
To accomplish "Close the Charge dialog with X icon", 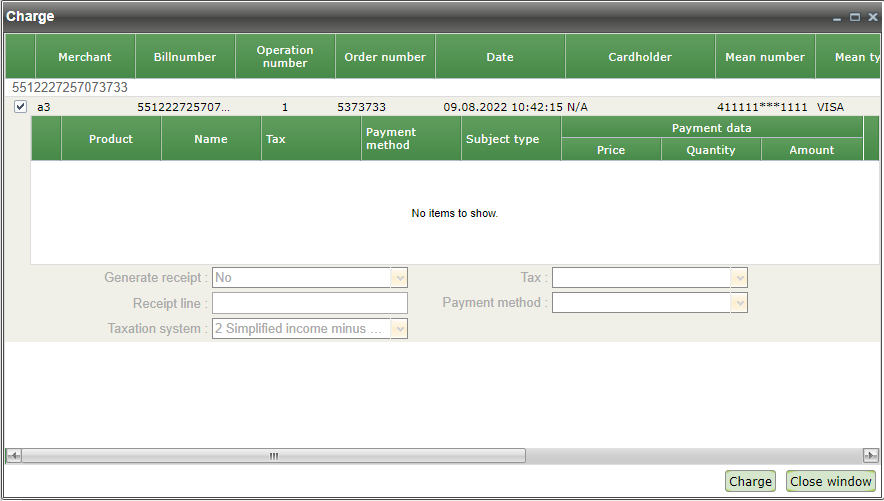I will [871, 17].
